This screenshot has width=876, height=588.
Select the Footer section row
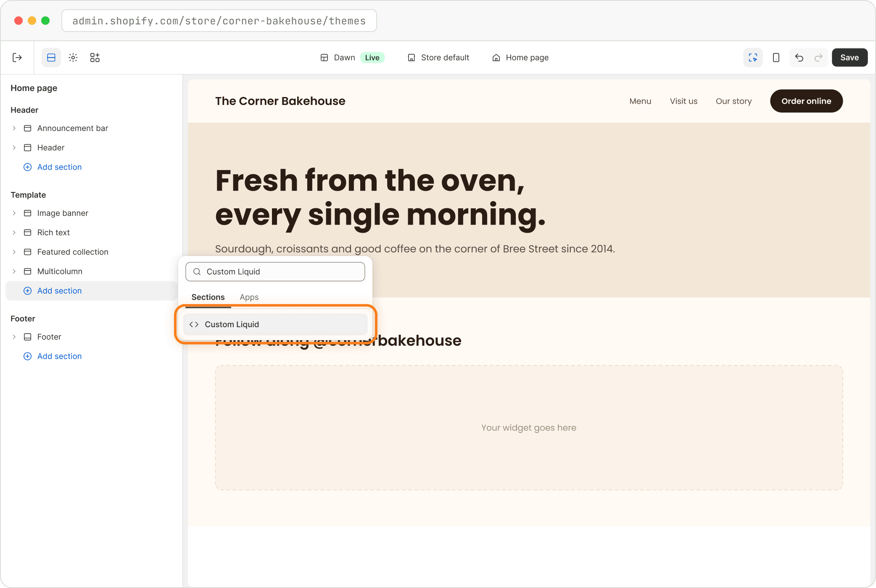click(x=92, y=337)
